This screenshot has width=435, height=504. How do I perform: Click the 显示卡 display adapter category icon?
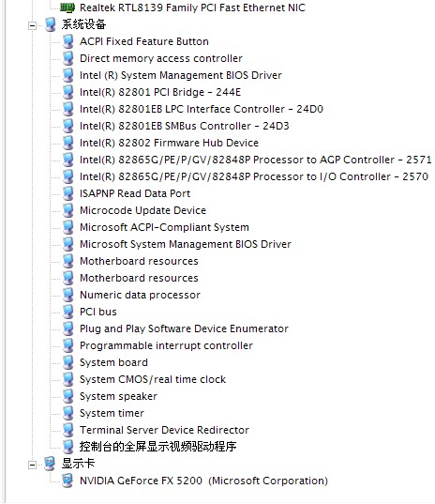(x=50, y=464)
